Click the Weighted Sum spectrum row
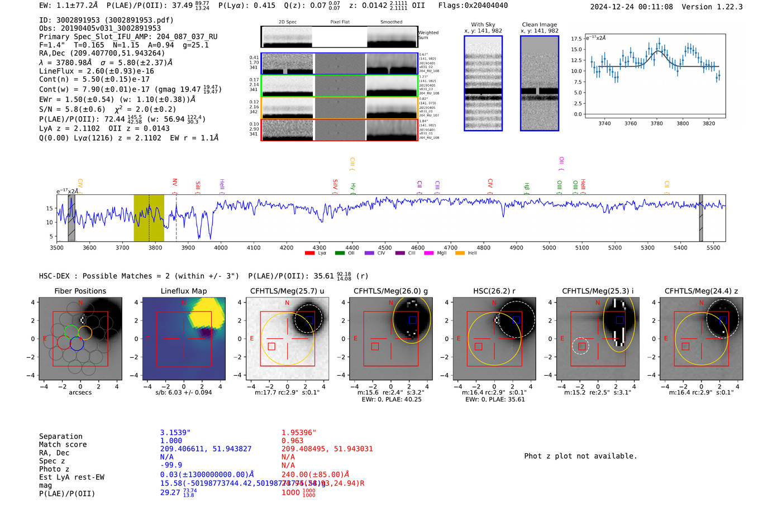This screenshot has height=532, width=782. tap(339, 37)
